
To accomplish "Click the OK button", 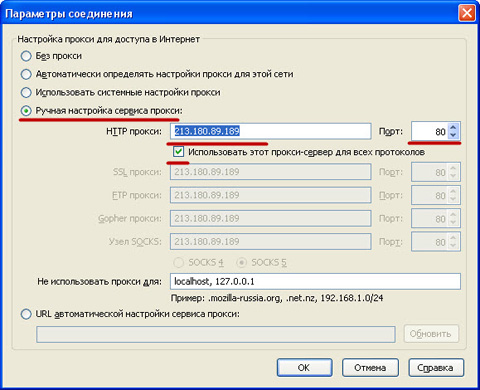I will [x=304, y=368].
